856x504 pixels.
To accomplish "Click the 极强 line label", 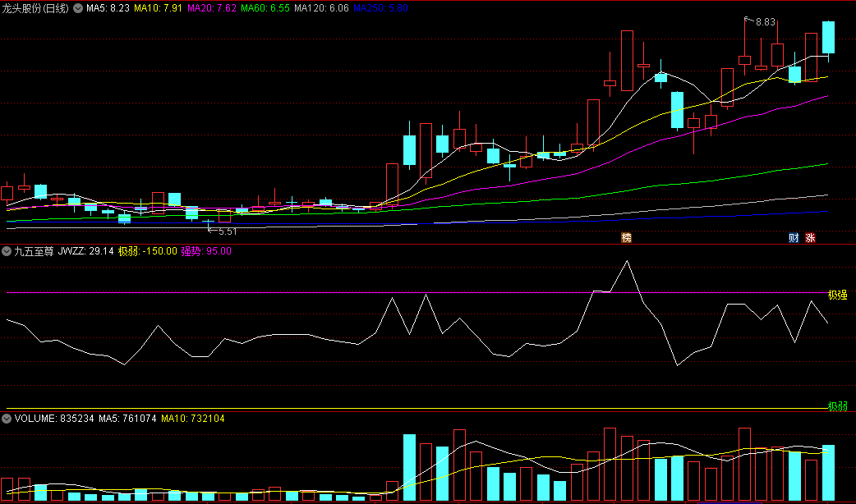I will (837, 295).
